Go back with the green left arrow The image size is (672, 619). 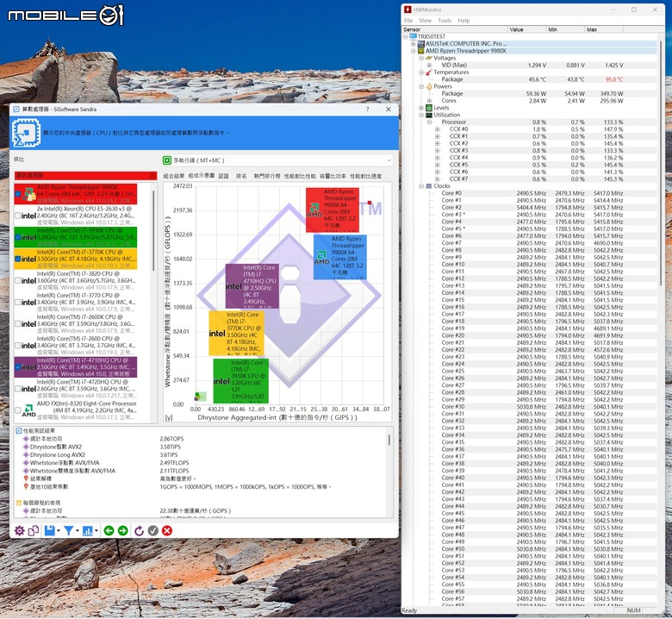(x=109, y=531)
